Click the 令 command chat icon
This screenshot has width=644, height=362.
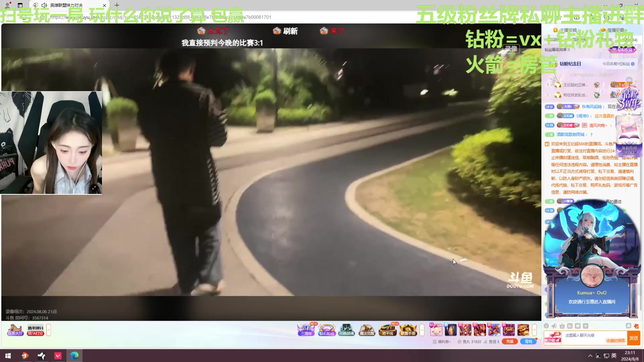pyautogui.click(x=586, y=326)
